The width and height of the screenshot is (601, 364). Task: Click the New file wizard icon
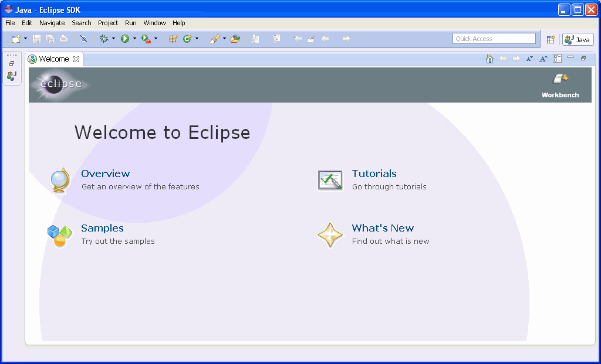pyautogui.click(x=16, y=39)
